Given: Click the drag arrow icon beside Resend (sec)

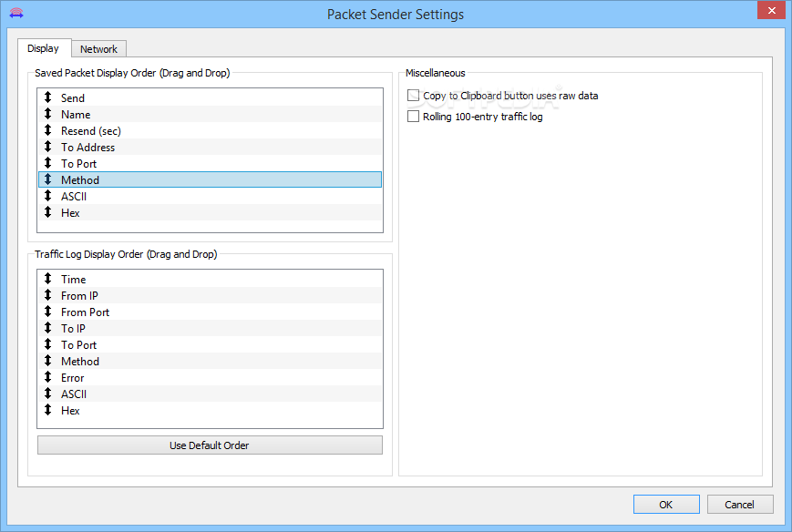Looking at the screenshot, I should click(x=47, y=129).
